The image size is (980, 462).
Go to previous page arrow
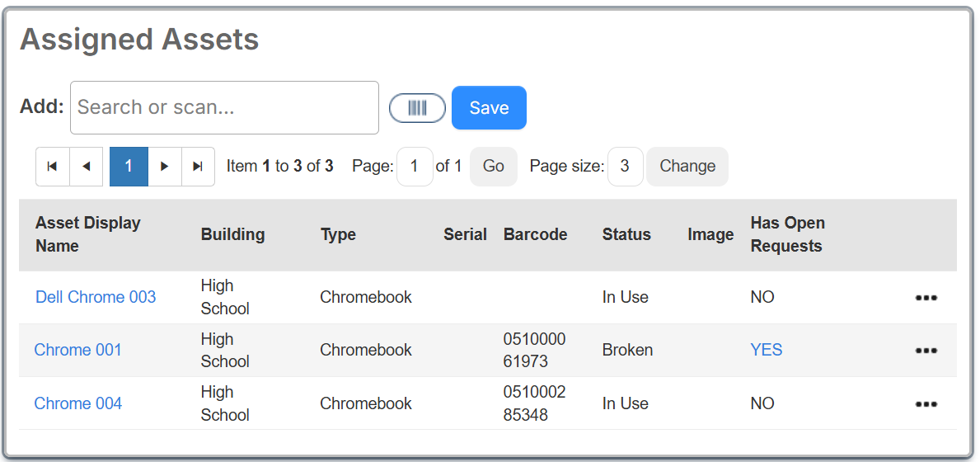(87, 167)
